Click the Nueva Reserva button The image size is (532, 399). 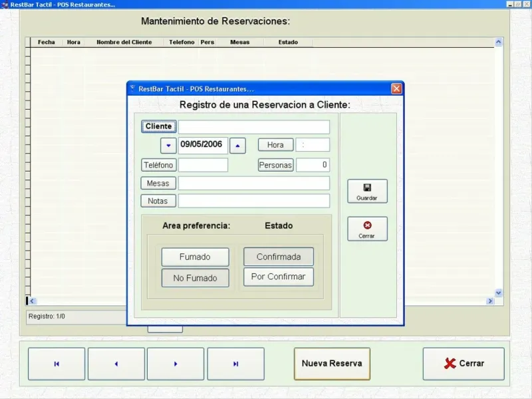[332, 364]
